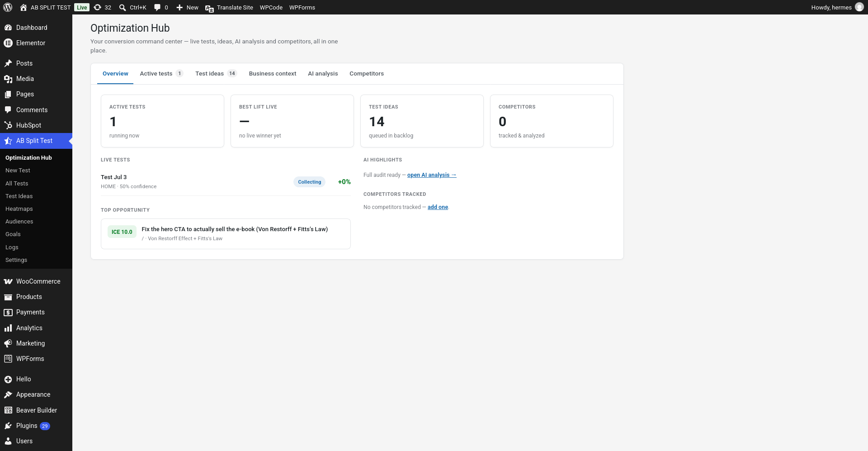Click the Active Tests stat card

(x=162, y=121)
